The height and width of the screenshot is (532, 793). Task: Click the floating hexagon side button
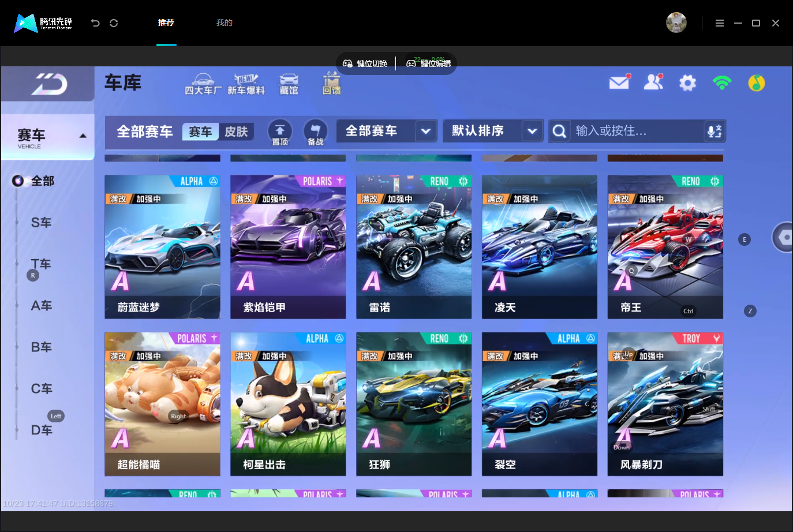pyautogui.click(x=783, y=237)
